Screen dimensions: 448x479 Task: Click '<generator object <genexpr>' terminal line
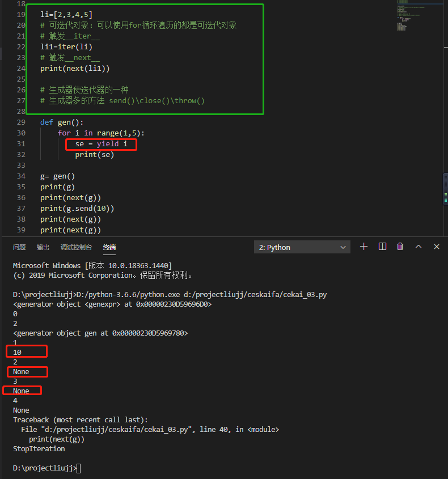112,304
